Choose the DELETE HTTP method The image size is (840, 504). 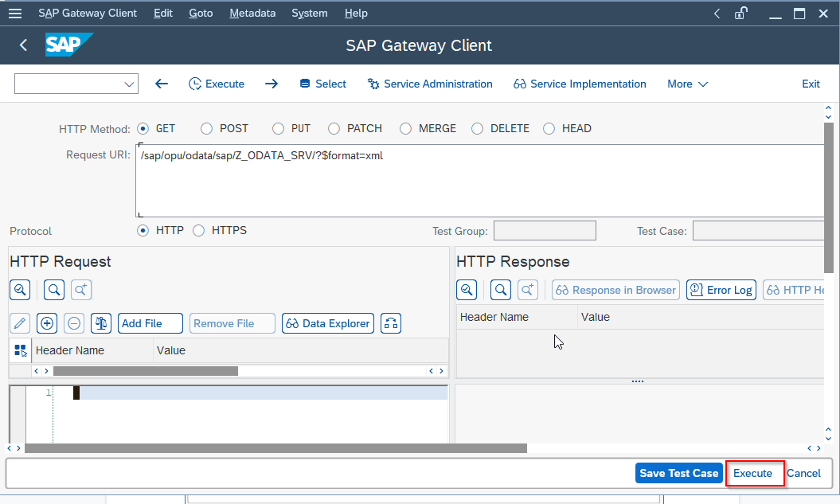[475, 128]
